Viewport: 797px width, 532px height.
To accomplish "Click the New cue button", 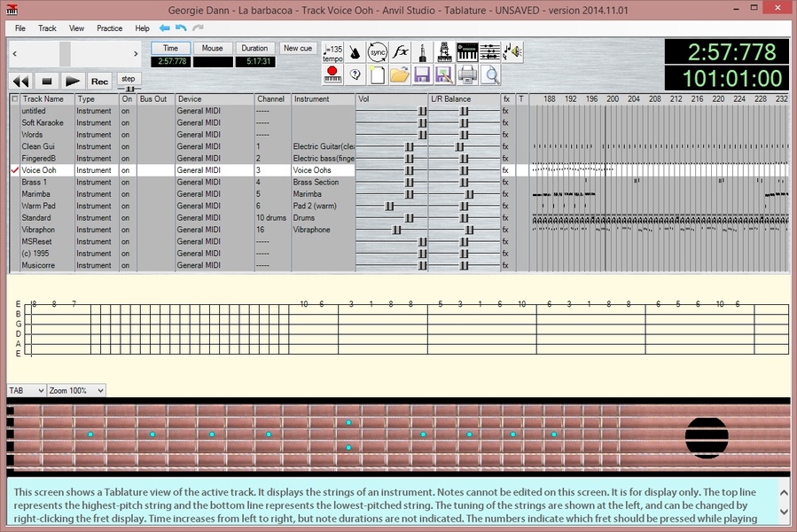I will 298,48.
